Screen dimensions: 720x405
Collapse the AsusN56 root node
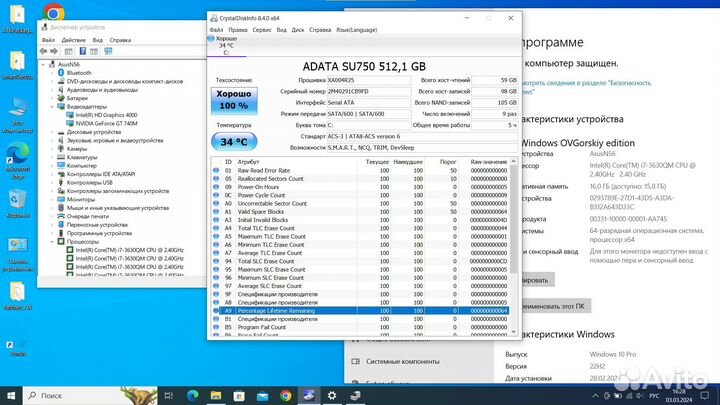44,65
